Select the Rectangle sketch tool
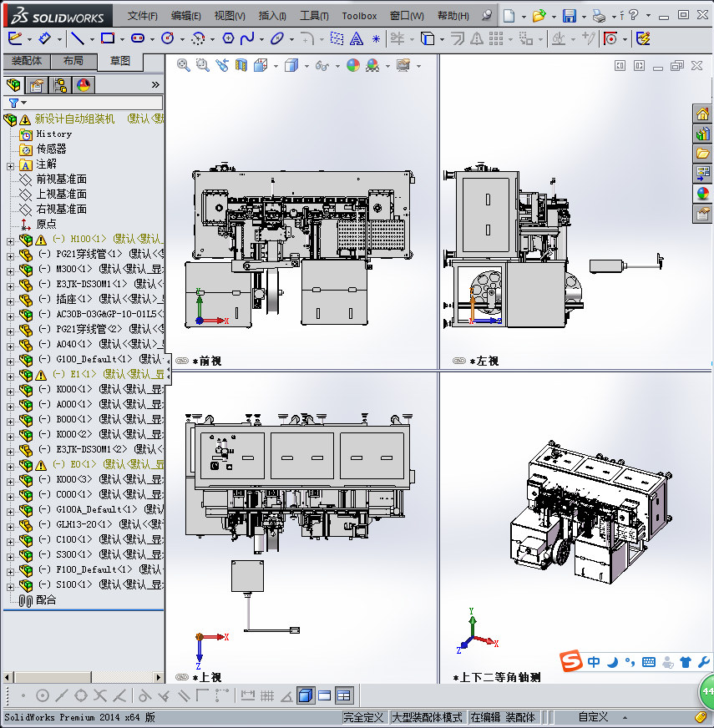Screen dimensions: 714x728 [x=107, y=38]
